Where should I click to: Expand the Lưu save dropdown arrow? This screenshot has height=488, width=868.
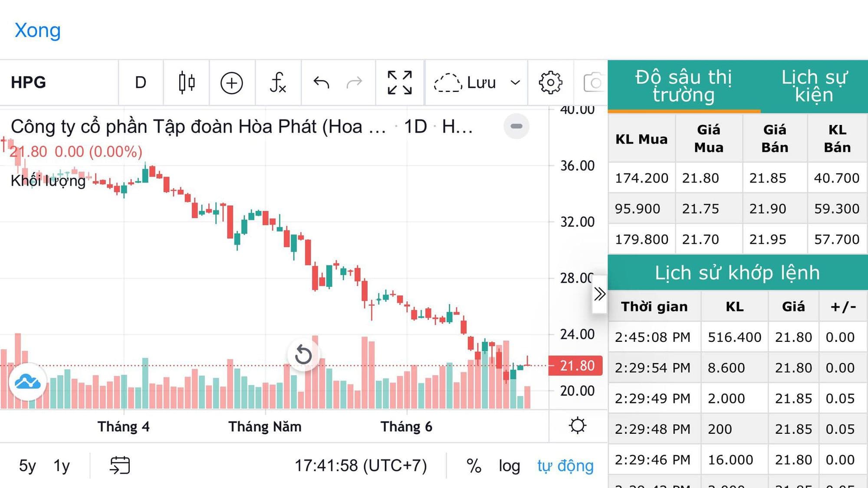click(x=515, y=82)
